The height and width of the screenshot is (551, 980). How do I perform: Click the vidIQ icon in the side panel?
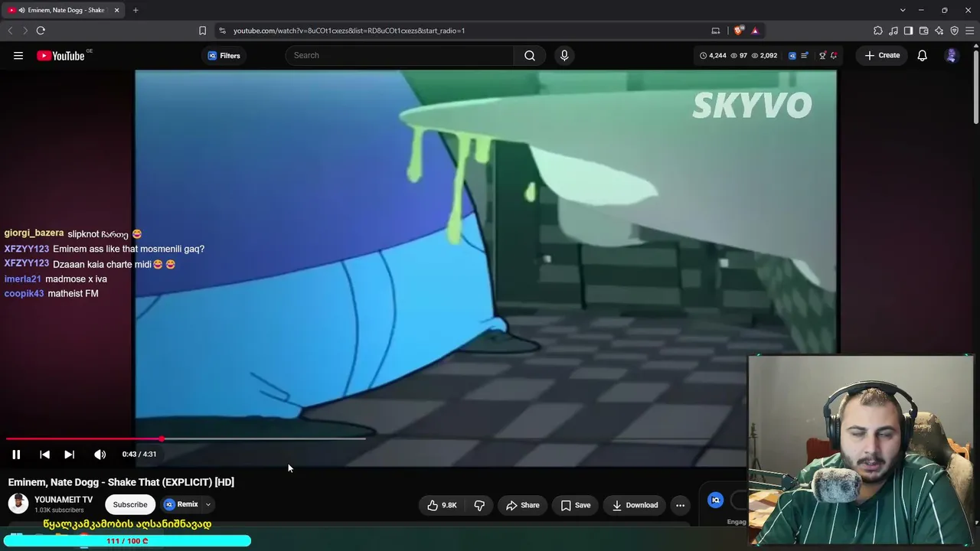click(x=716, y=500)
